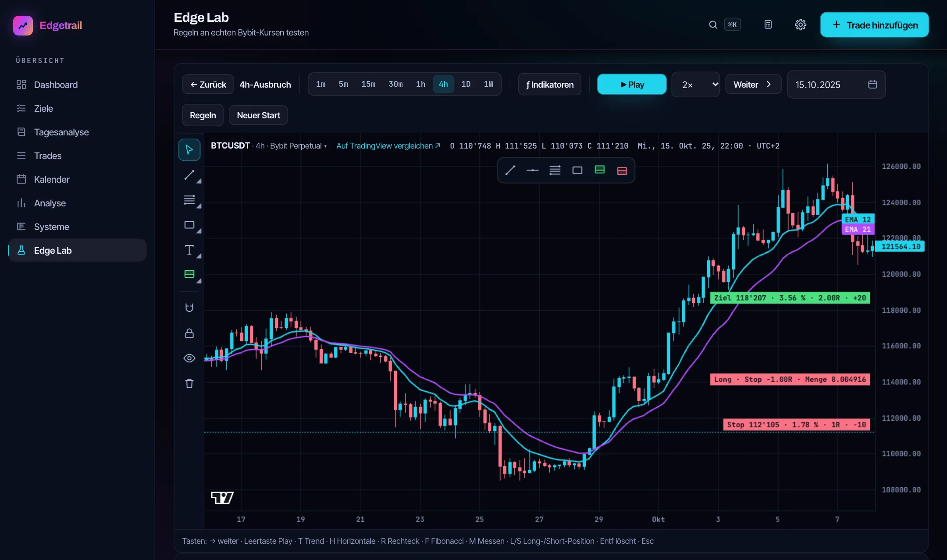Image resolution: width=947 pixels, height=560 pixels.
Task: Pick rectangle in floating toolbar
Action: coord(577,170)
